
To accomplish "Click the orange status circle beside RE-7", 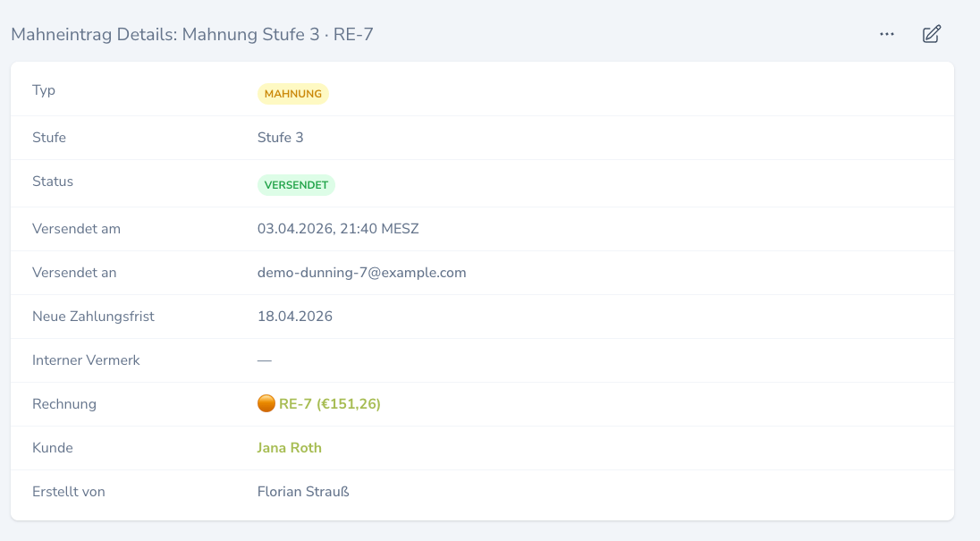I will [266, 403].
